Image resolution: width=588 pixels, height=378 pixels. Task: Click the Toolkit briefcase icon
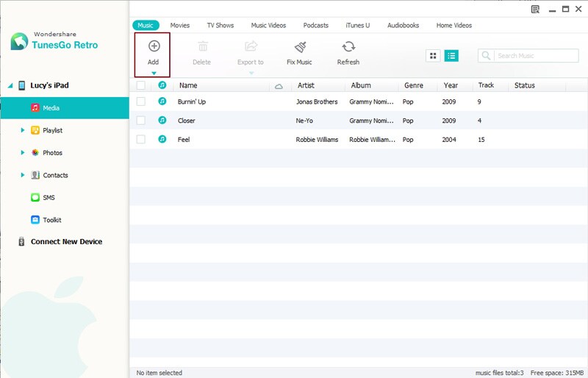coord(35,220)
